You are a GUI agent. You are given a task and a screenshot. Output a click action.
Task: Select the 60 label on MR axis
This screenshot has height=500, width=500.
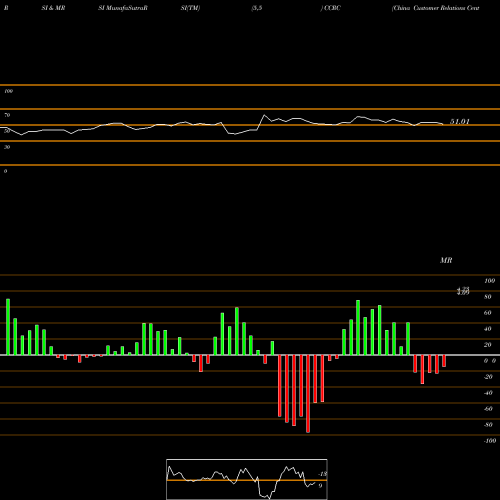click(488, 313)
